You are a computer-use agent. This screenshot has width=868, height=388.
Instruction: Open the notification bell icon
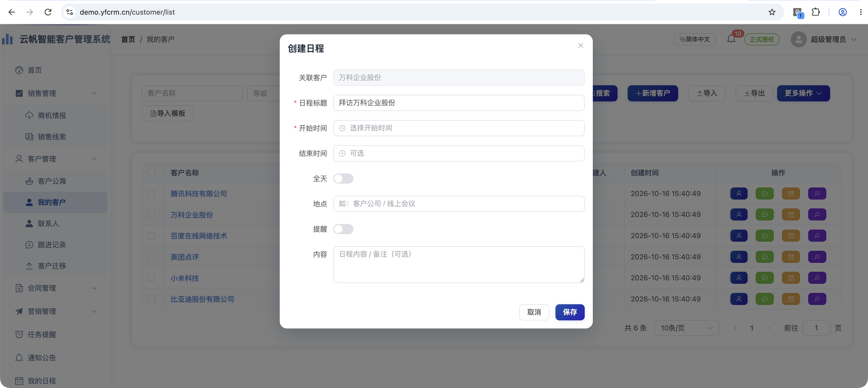[x=731, y=39]
